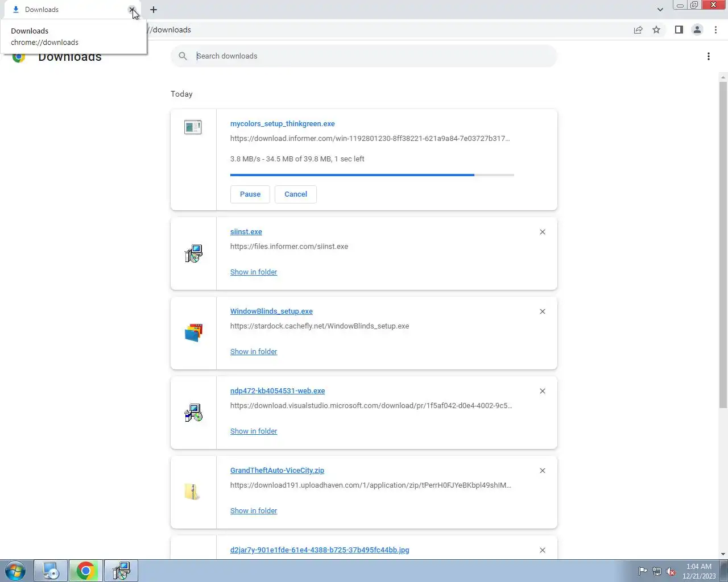Click the files.informer.com/siinst.exe source URL
This screenshot has width=728, height=582.
pos(289,247)
